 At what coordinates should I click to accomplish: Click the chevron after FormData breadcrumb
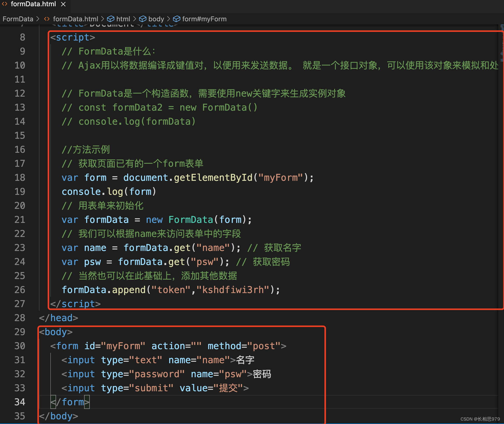[x=38, y=19]
